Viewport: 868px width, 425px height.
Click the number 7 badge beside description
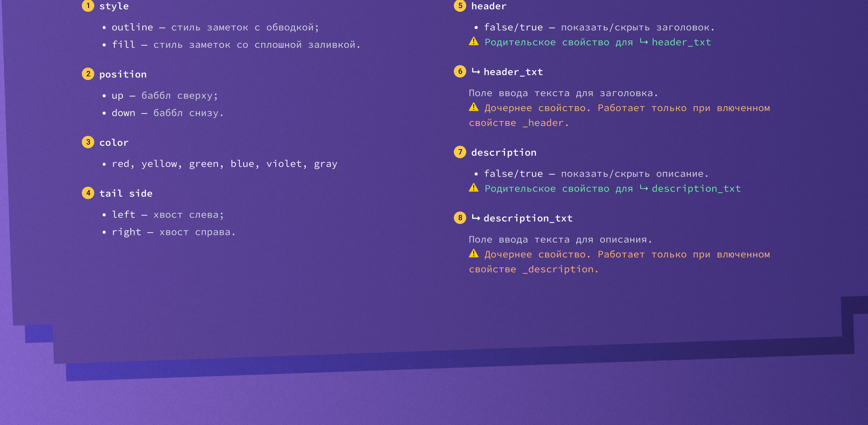coord(460,152)
